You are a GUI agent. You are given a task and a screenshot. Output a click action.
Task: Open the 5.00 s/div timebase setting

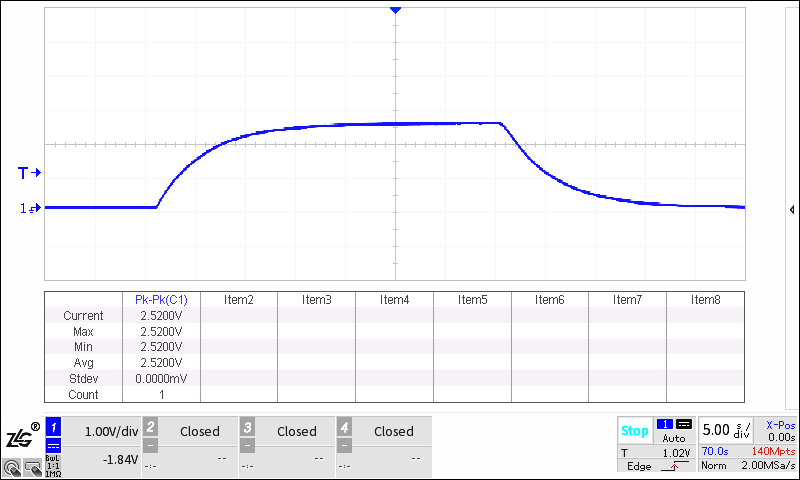726,431
